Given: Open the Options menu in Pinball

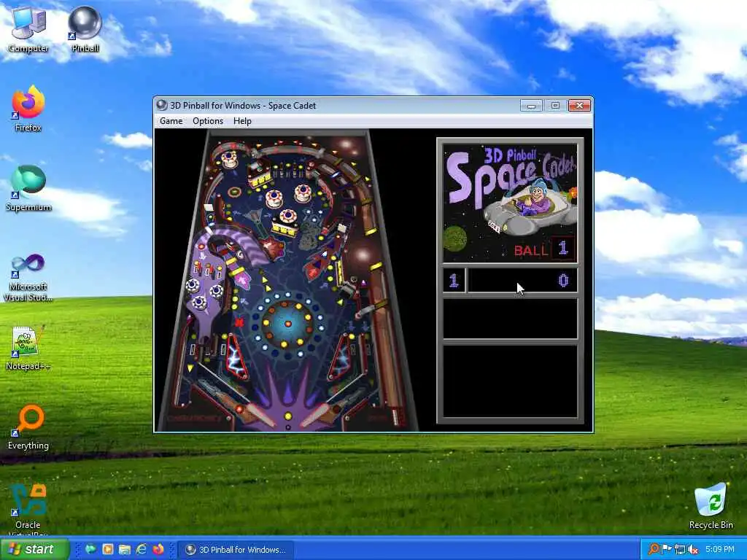Looking at the screenshot, I should pos(208,121).
